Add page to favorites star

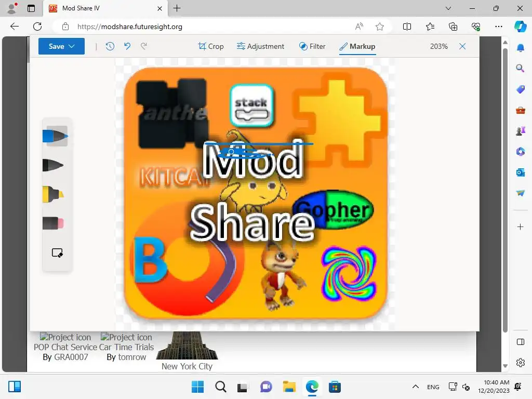coord(380,26)
